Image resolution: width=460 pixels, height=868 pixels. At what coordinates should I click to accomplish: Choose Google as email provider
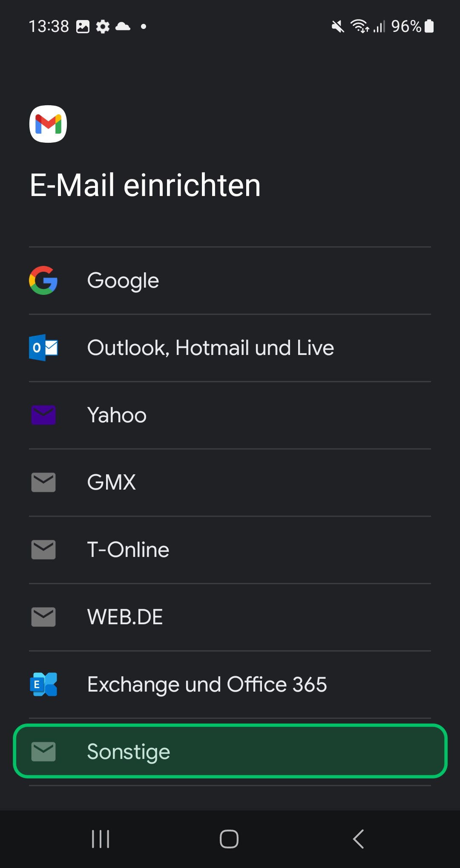tap(230, 280)
